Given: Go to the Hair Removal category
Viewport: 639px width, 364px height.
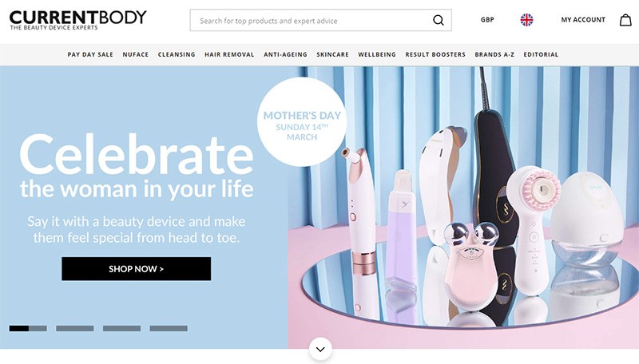Looking at the screenshot, I should coord(229,54).
